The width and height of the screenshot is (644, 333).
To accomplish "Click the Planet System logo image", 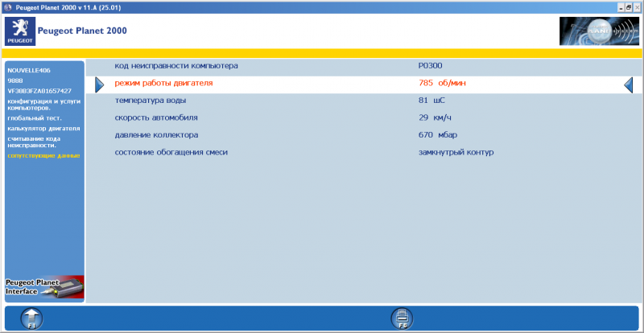I will [x=599, y=31].
